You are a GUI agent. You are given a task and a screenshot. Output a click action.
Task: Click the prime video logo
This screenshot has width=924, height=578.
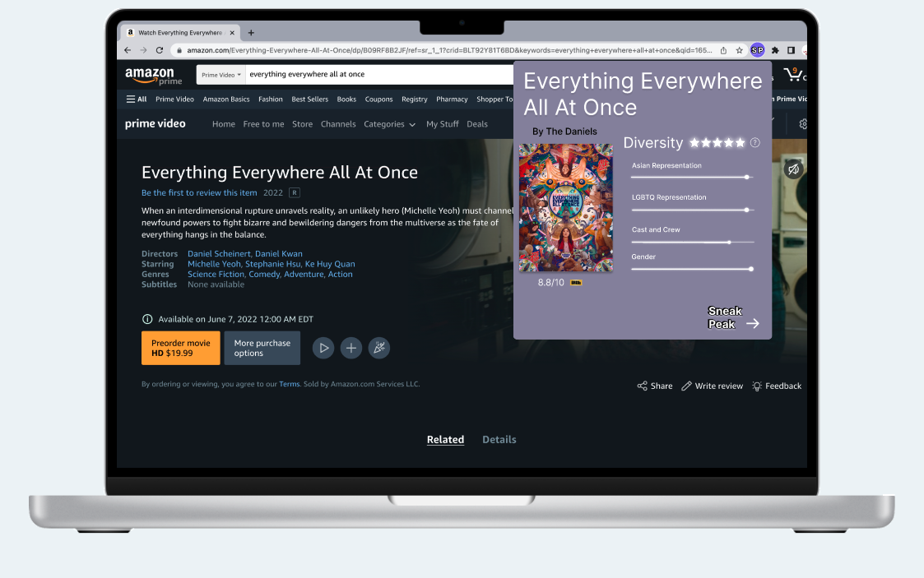[155, 123]
